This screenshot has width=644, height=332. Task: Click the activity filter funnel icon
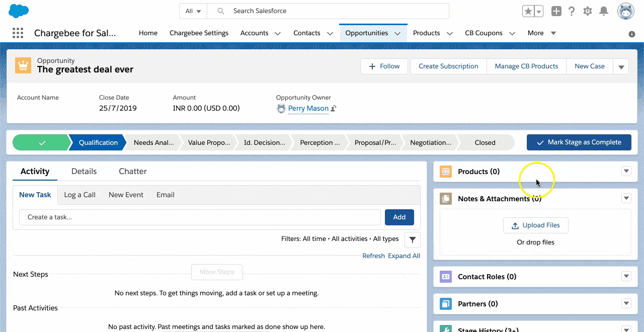click(413, 240)
